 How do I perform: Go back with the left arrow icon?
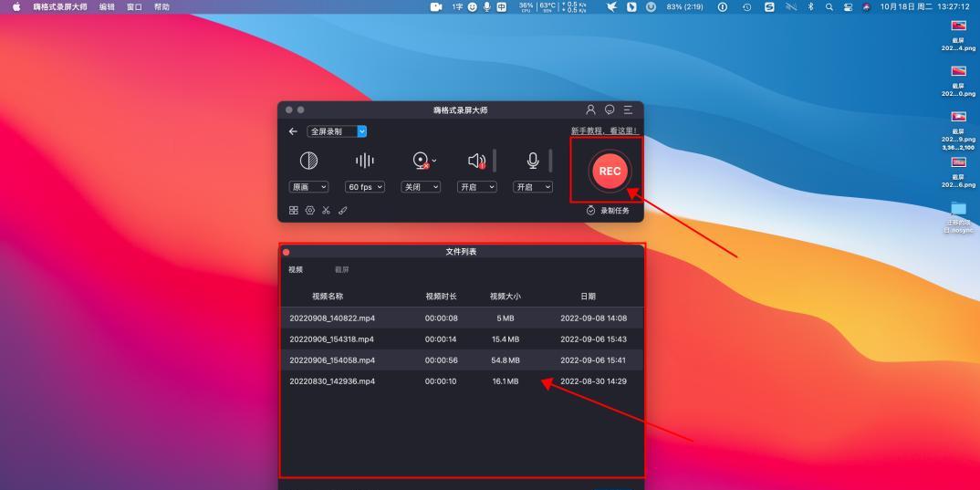[293, 132]
